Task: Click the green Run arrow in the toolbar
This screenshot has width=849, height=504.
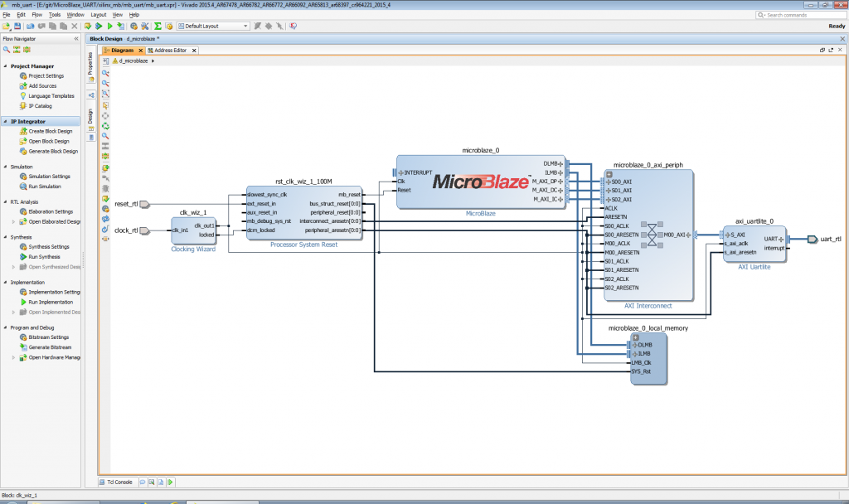Action: 110,26
